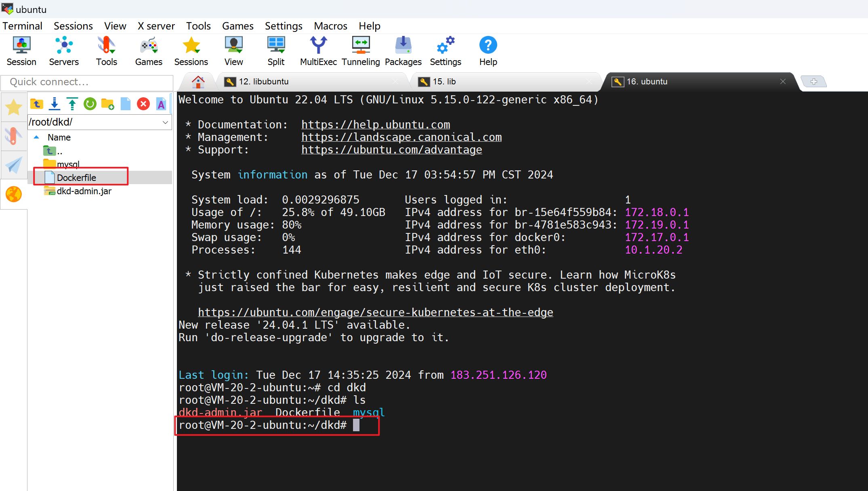Screen dimensions: 868x491
Task: Click the letter A icon in SFTP toolbar
Action: tap(161, 104)
